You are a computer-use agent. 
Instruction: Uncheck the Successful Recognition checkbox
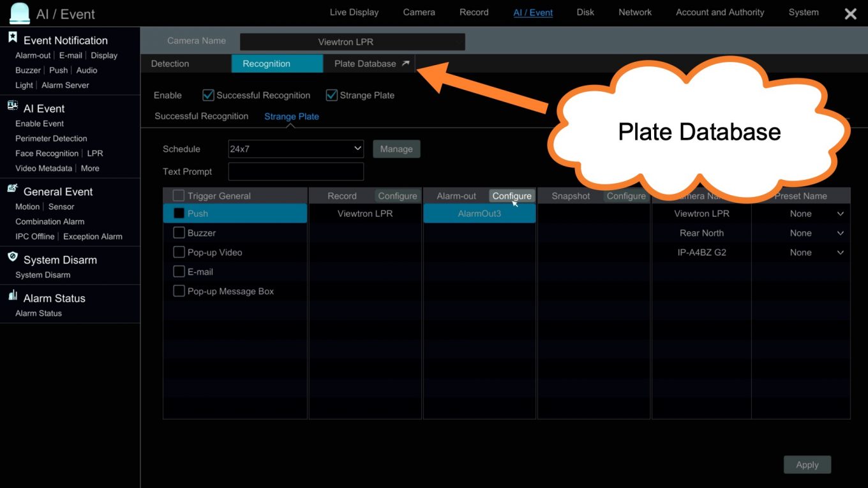[208, 95]
